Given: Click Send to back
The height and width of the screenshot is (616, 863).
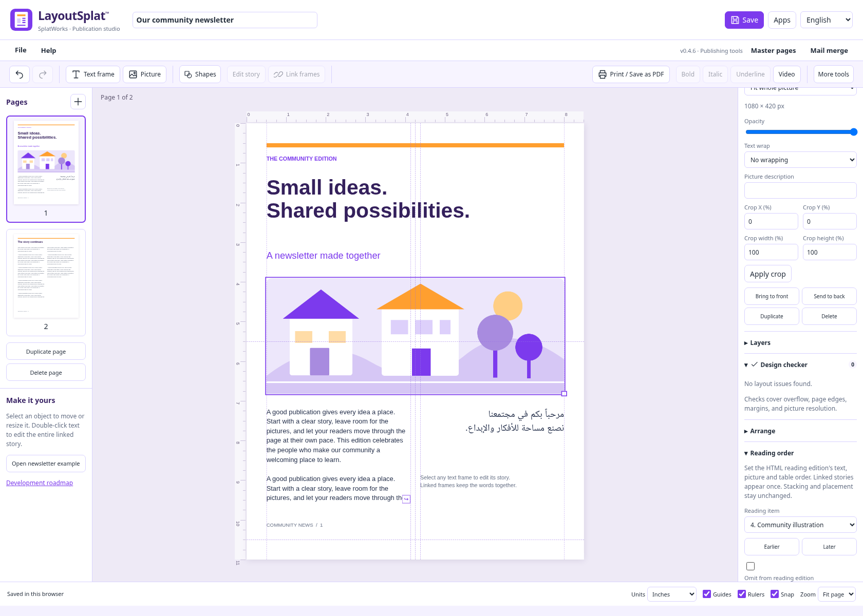Looking at the screenshot, I should (829, 296).
